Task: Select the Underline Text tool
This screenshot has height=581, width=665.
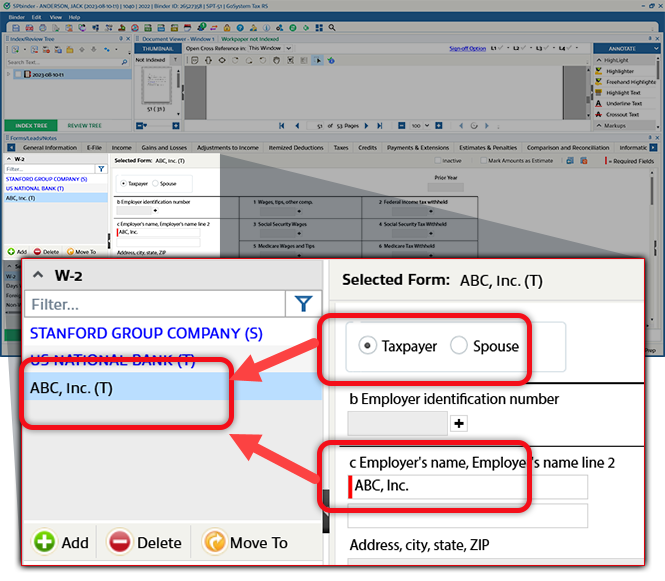Action: 623,103
